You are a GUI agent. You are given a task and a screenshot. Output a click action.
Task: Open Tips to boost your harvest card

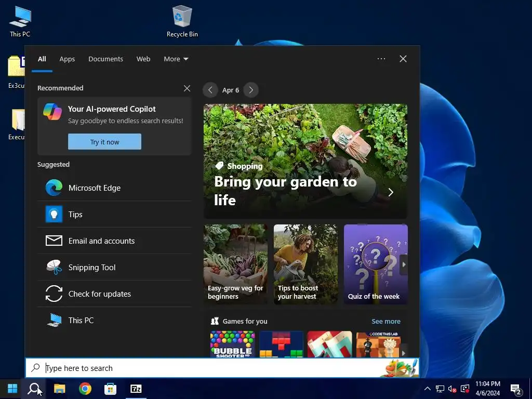pyautogui.click(x=305, y=264)
